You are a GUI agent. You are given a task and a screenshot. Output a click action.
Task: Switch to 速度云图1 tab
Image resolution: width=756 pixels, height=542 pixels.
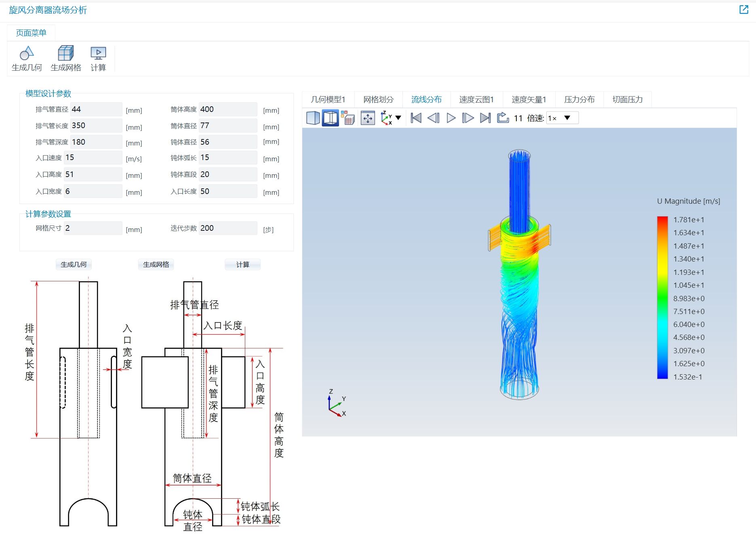click(x=476, y=99)
